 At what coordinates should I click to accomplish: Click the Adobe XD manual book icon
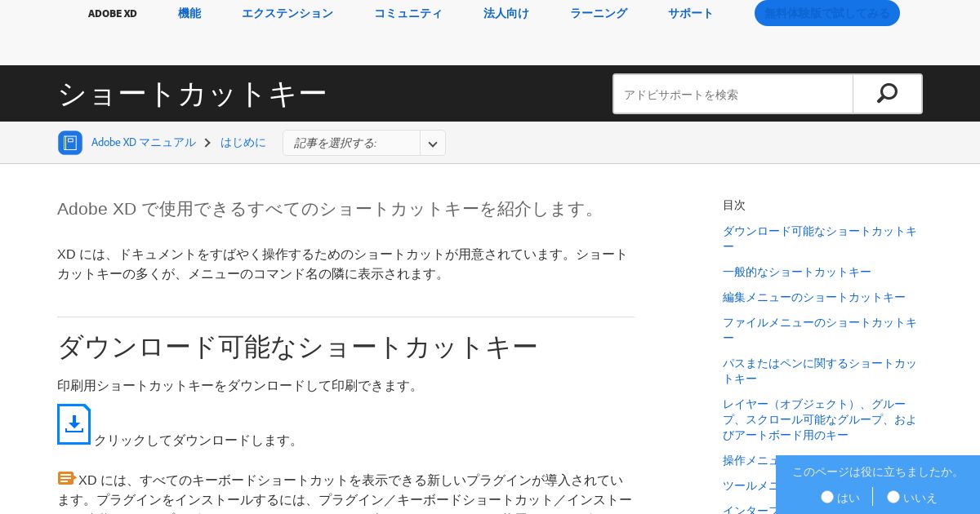click(70, 143)
